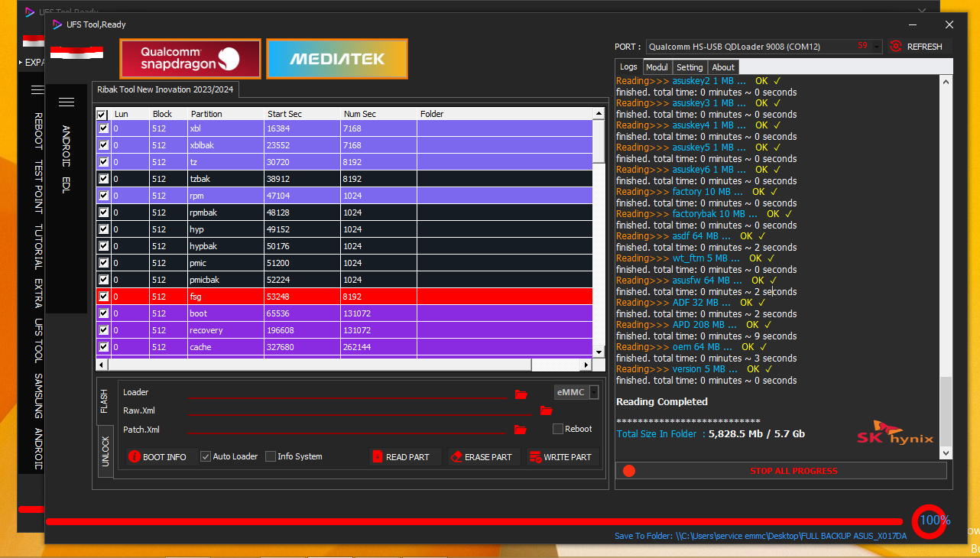Open the eMMC storage type dropdown
Viewport: 980px width, 558px height.
[x=594, y=392]
